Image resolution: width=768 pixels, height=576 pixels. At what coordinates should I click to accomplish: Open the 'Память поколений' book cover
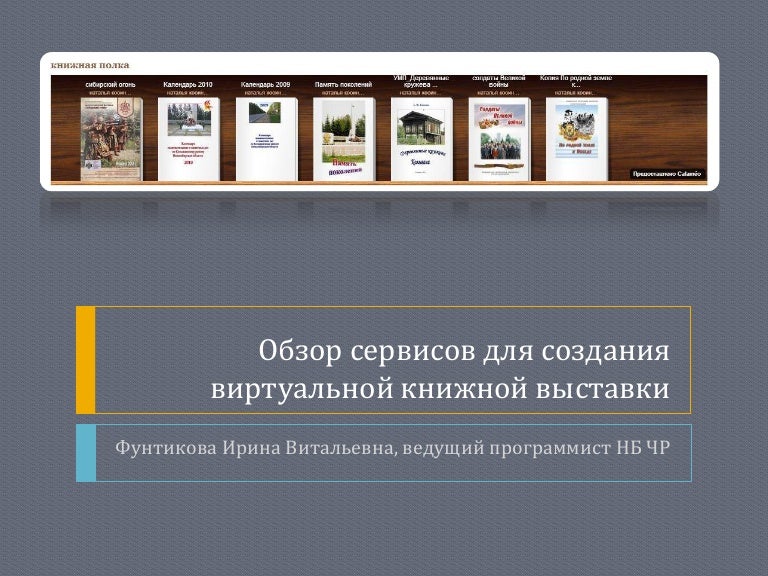pyautogui.click(x=344, y=139)
